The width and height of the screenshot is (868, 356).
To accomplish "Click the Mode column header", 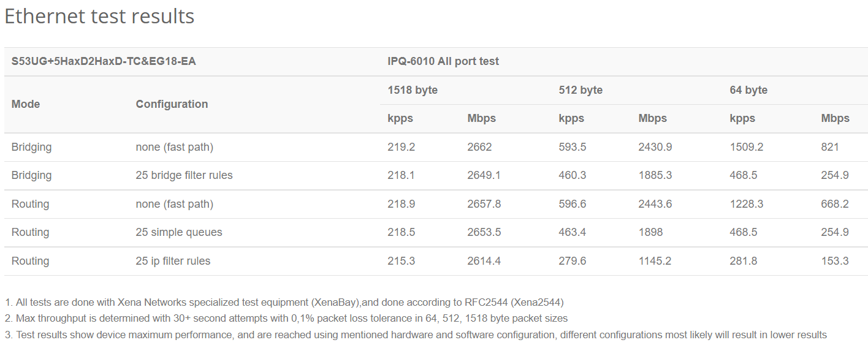I will coord(26,104).
